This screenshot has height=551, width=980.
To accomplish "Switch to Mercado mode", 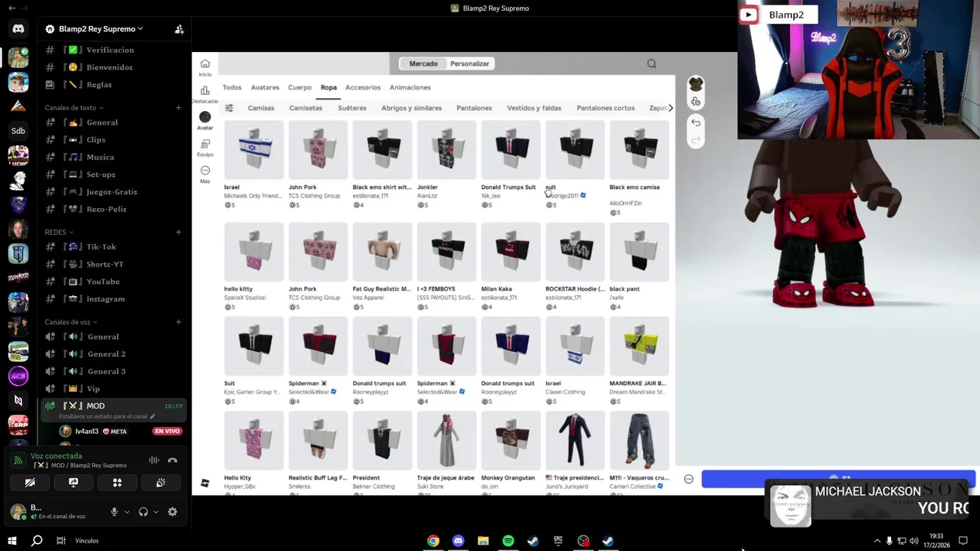I will [x=423, y=64].
